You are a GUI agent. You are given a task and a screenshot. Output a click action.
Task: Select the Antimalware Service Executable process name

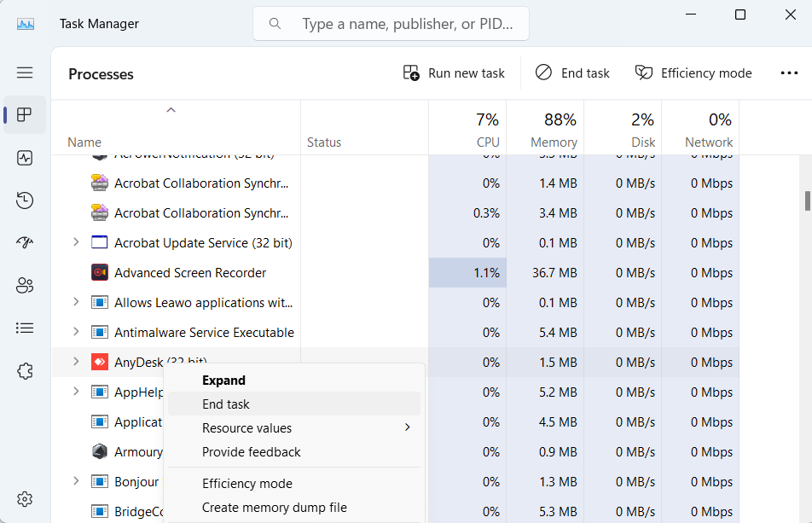[x=204, y=333]
